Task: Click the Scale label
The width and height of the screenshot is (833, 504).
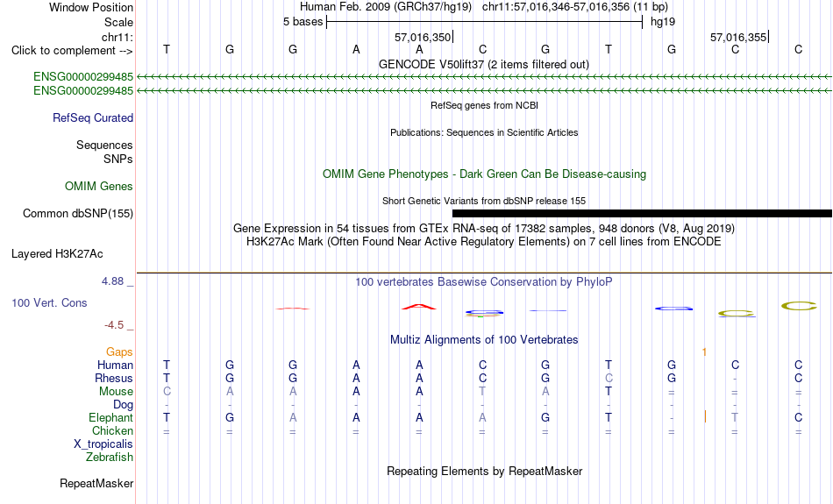Action: click(x=119, y=22)
